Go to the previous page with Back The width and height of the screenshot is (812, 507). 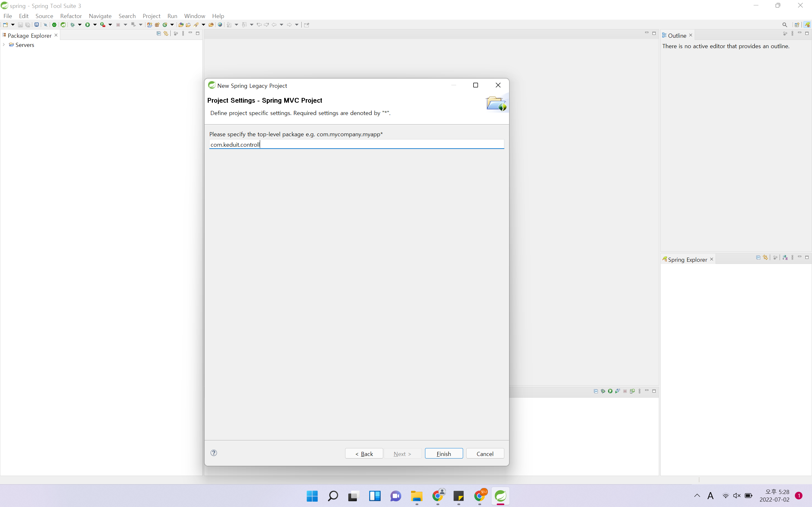(x=364, y=453)
